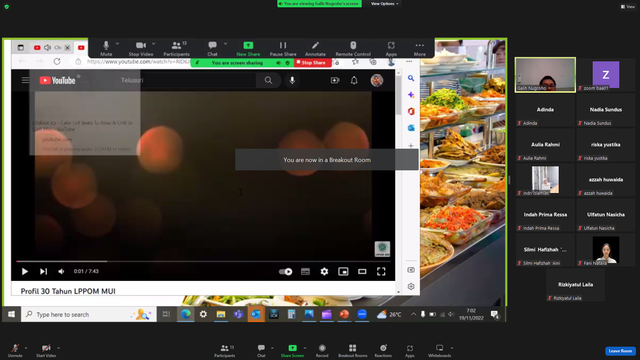Open YouTube player settings gear
Screen dimensions: 640x360
(x=324, y=271)
